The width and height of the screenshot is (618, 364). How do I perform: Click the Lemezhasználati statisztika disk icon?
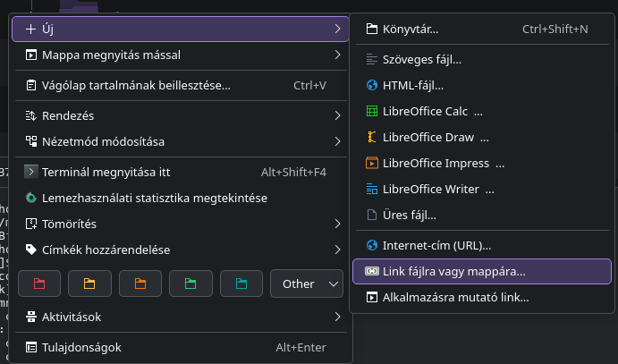[31, 198]
